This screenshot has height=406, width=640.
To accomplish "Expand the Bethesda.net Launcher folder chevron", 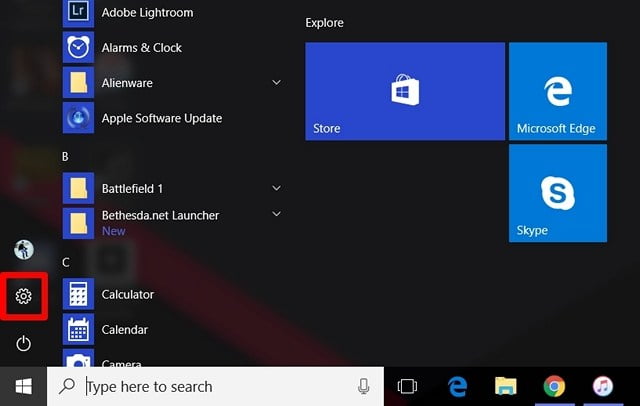I will click(276, 214).
